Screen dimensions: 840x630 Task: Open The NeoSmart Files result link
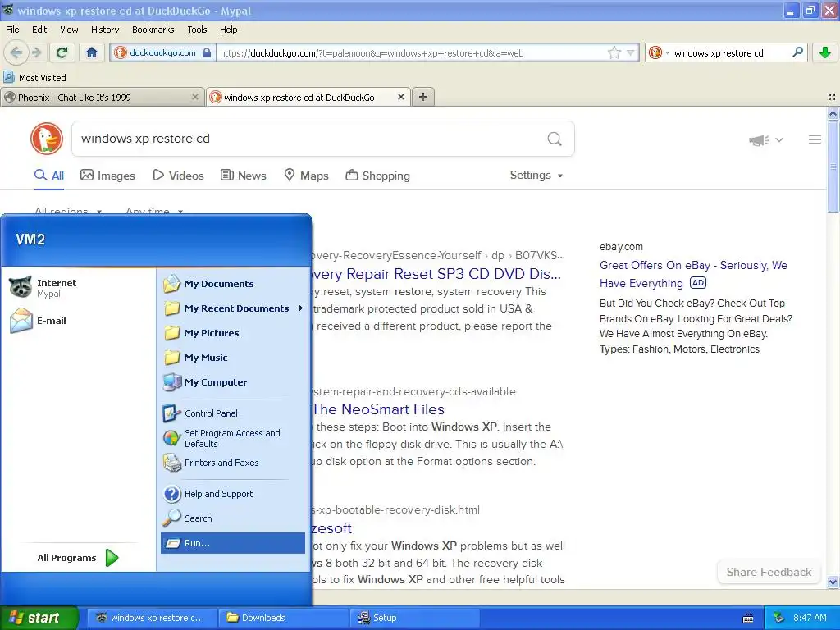(378, 409)
